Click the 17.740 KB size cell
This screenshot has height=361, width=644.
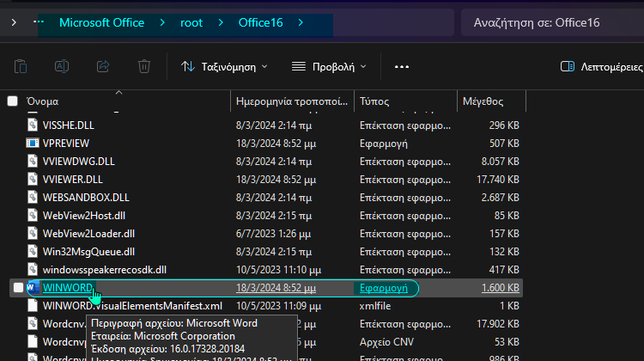coord(498,180)
